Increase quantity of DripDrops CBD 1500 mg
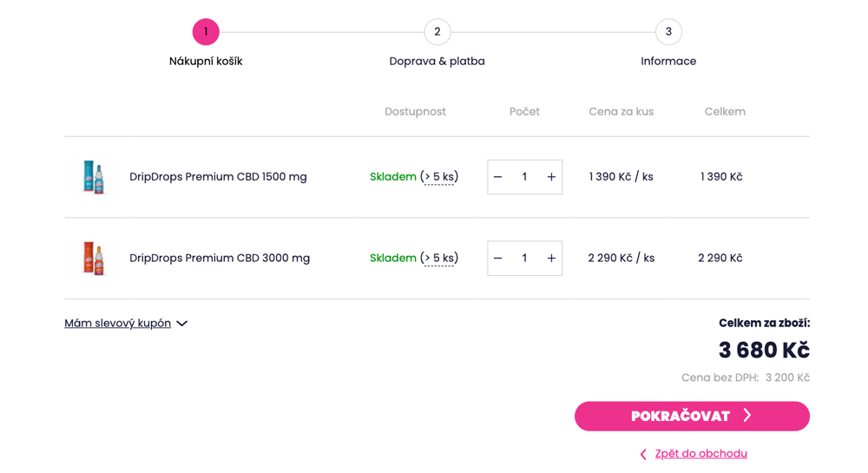This screenshot has height=473, width=868. pyautogui.click(x=551, y=177)
